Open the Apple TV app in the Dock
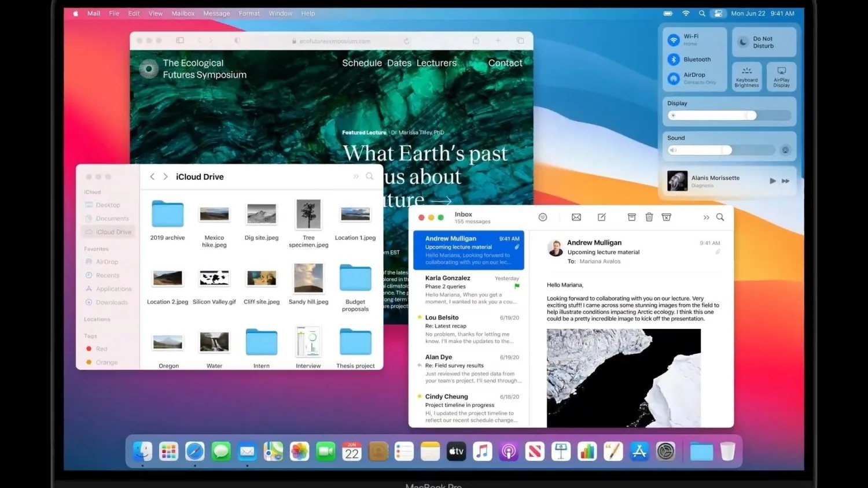 point(456,451)
